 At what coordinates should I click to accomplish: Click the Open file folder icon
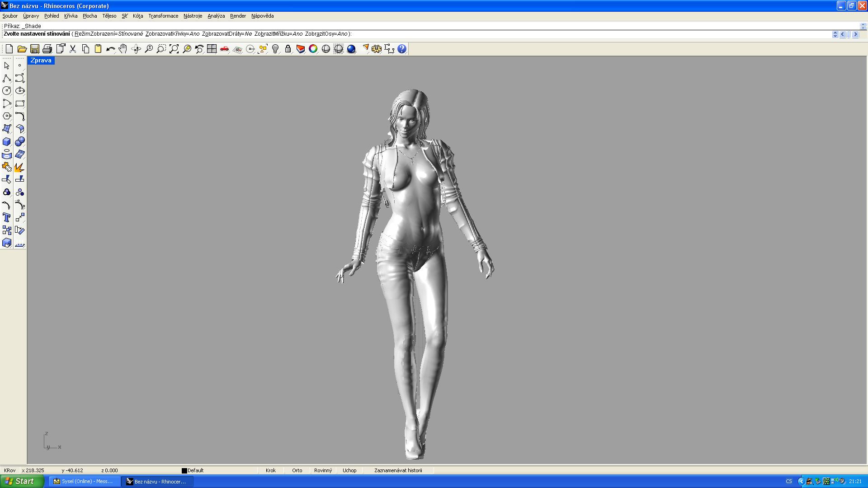point(22,49)
